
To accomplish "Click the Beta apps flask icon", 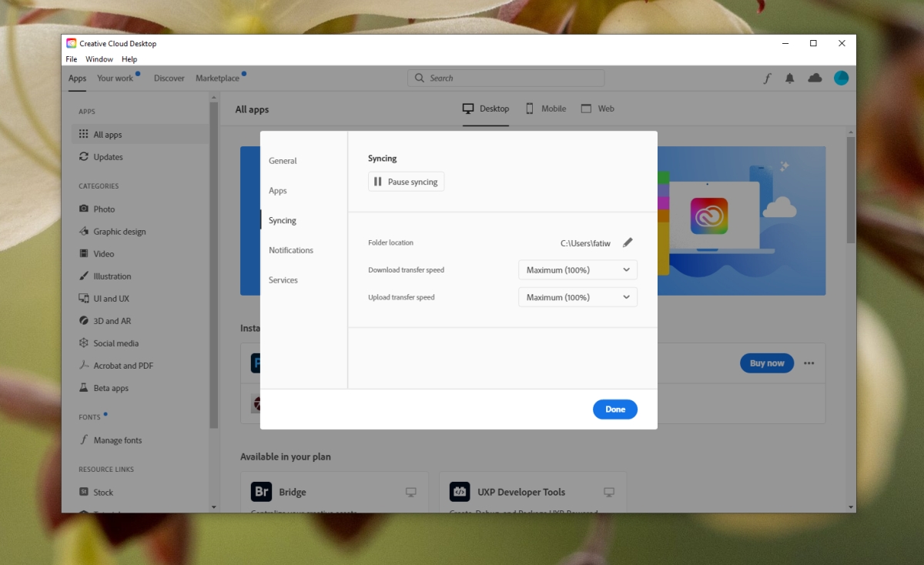I will tap(84, 388).
